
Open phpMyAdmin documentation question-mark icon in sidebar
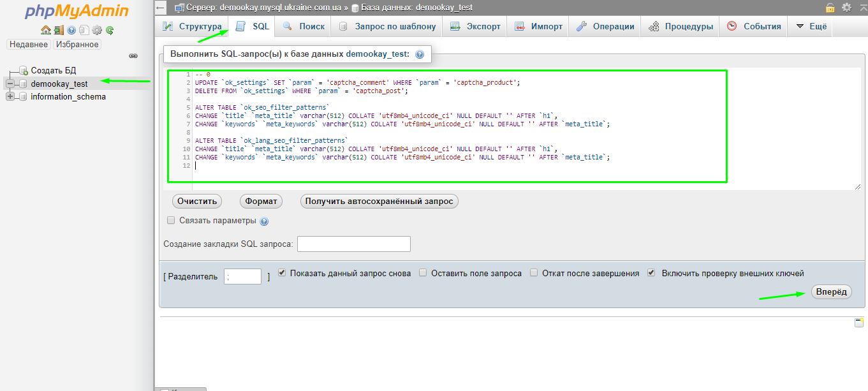click(71, 30)
